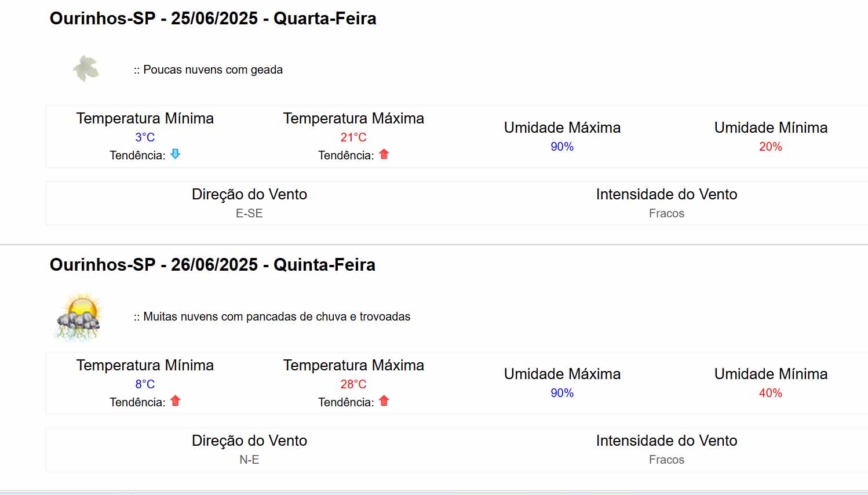Click the red up arrow under 8°C
Viewport: 868px width, 495px height.
(x=176, y=401)
